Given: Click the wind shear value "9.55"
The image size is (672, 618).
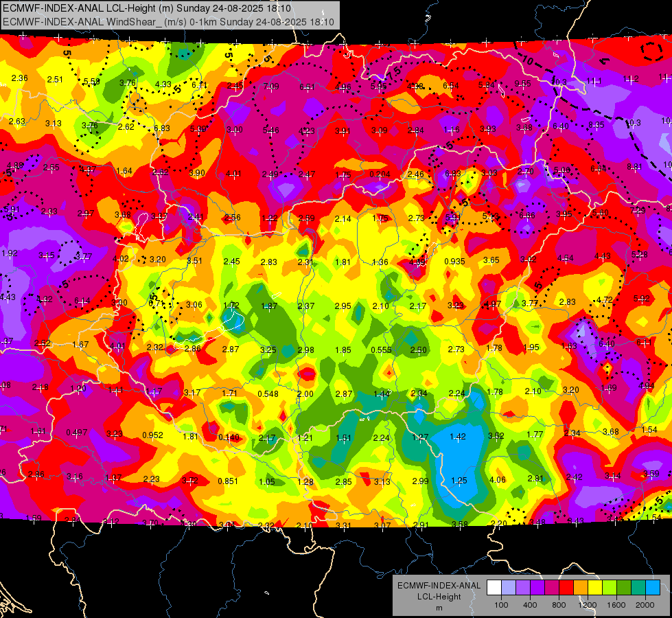Looking at the screenshot, I should click(522, 84).
